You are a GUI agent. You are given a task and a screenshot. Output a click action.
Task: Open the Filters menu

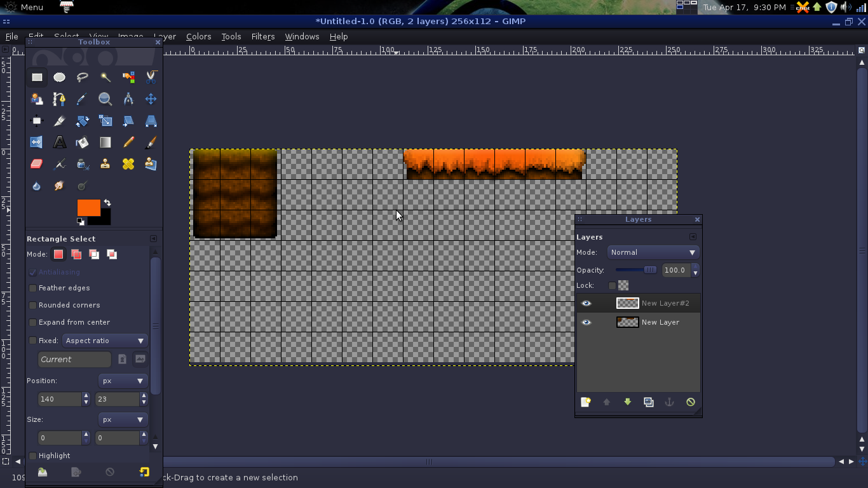[262, 37]
